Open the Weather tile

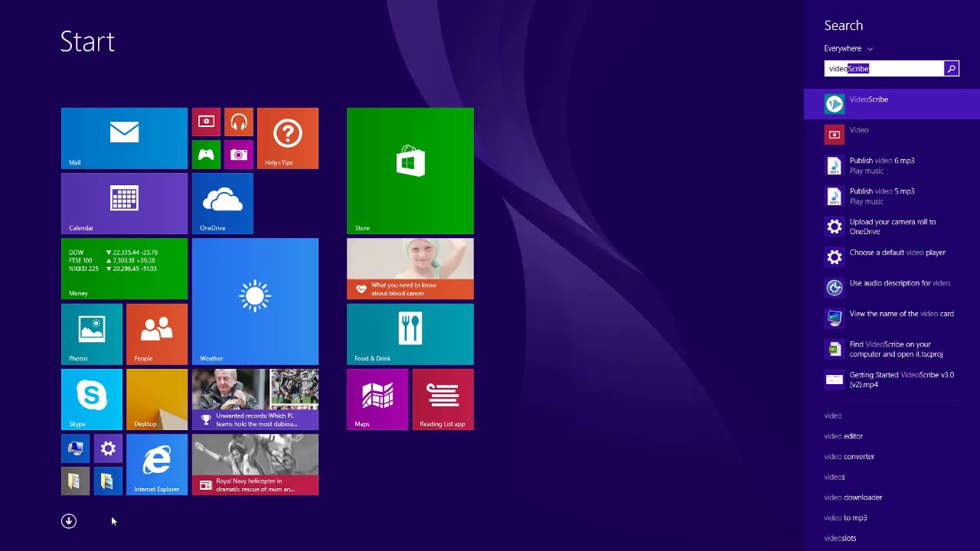[255, 302]
